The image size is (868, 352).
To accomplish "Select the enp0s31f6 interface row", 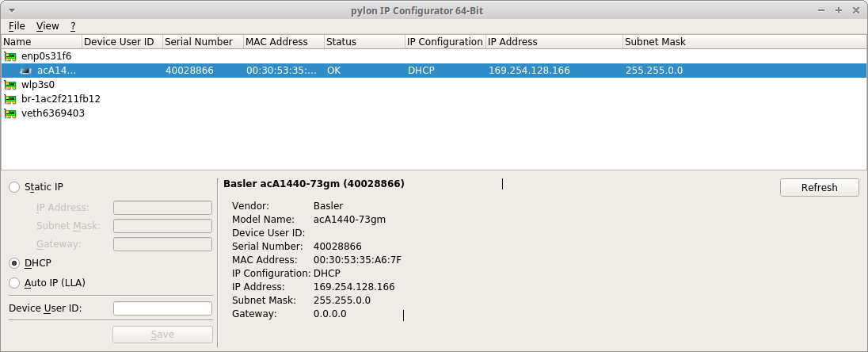I will pyautogui.click(x=434, y=56).
